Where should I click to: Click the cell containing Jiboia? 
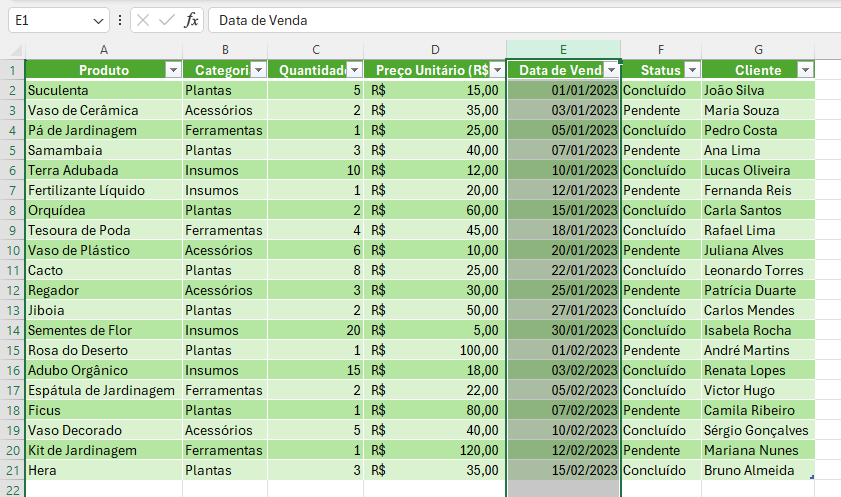[104, 310]
